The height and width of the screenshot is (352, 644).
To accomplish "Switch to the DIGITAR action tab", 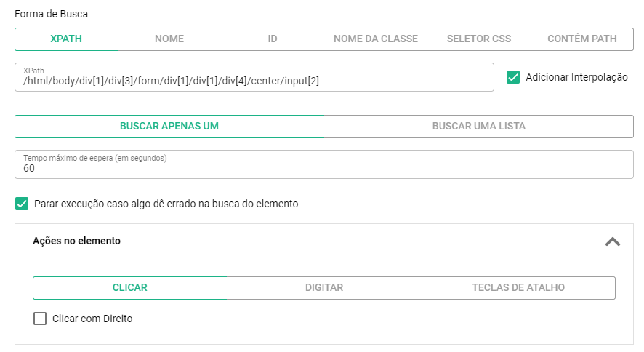I will [x=324, y=287].
